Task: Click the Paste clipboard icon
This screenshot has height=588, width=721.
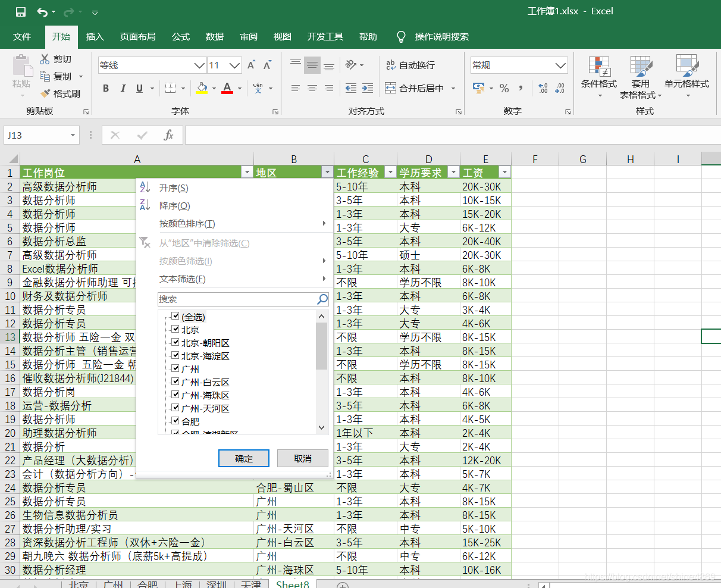Action: point(21,66)
